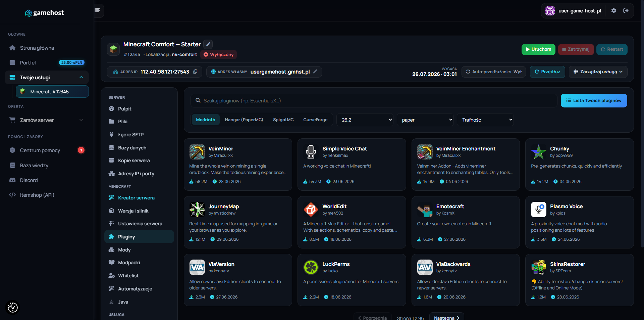Edit server name pencil icon

[208, 44]
